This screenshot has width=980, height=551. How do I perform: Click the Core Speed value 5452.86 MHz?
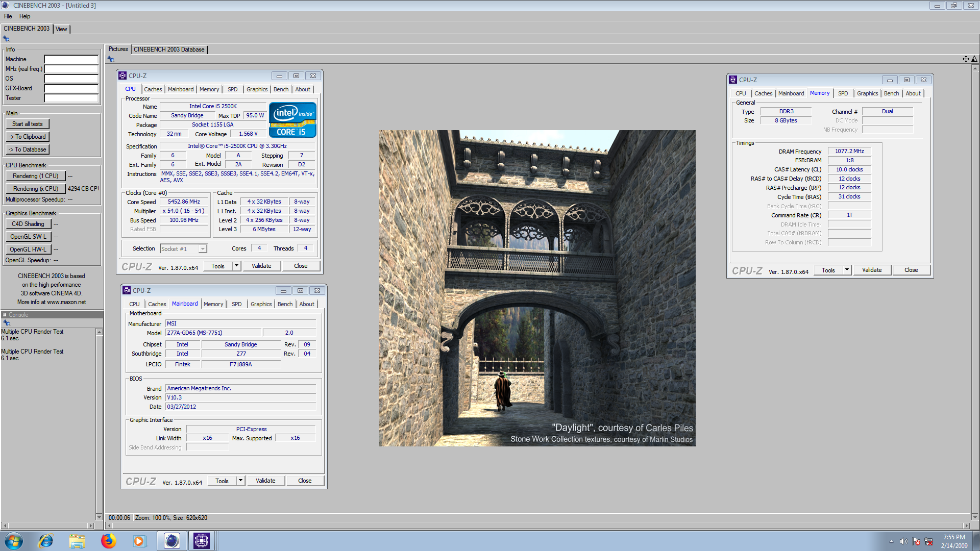pyautogui.click(x=184, y=202)
